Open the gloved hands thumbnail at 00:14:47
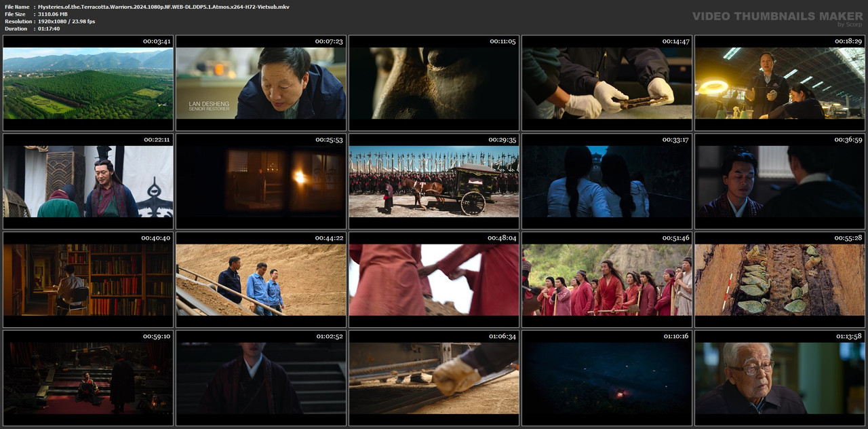 pyautogui.click(x=607, y=83)
